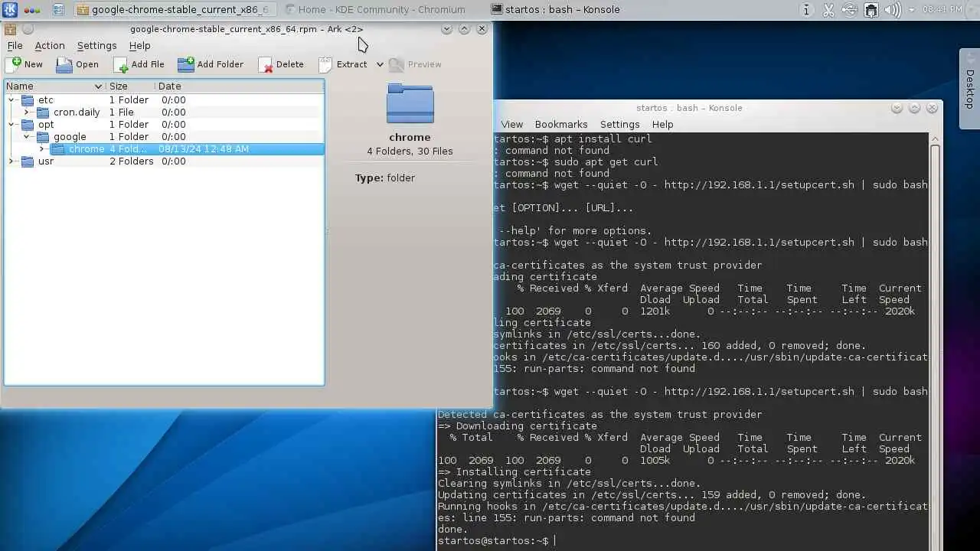The width and height of the screenshot is (980, 551).
Task: Click the Preview toolbar button
Action: coord(415,64)
